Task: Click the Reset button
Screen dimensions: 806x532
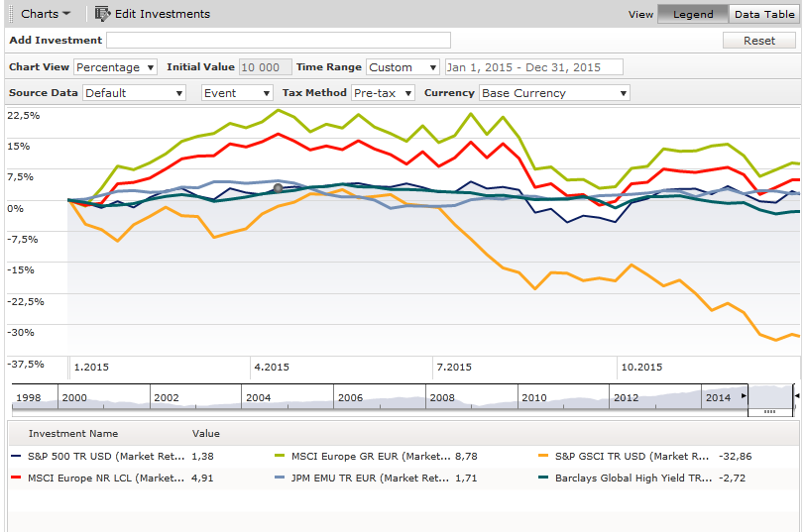Action: (759, 41)
